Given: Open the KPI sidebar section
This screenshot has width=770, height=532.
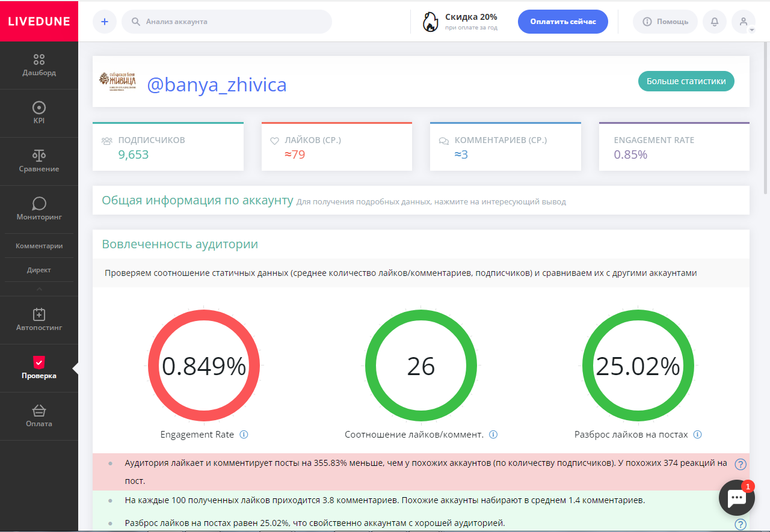Looking at the screenshot, I should click(39, 114).
